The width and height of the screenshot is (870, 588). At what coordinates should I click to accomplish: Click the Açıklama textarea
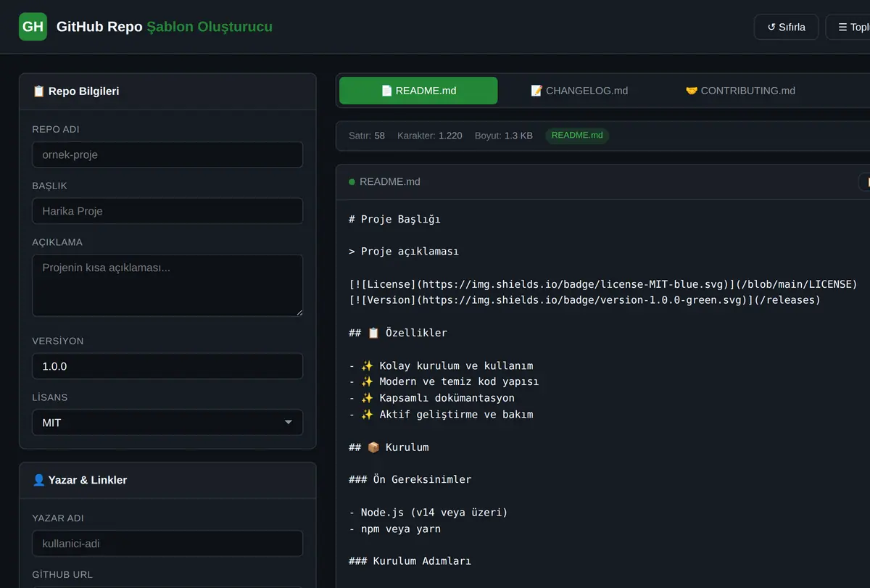tap(167, 285)
